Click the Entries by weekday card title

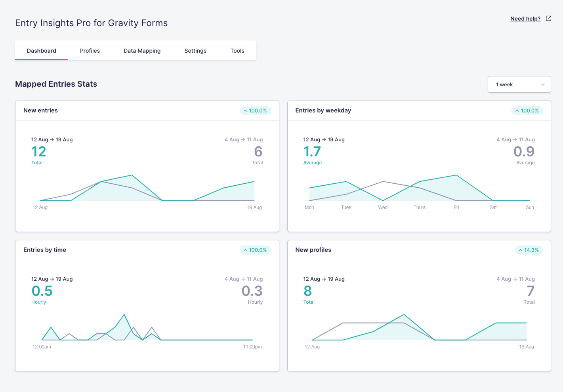click(x=323, y=110)
